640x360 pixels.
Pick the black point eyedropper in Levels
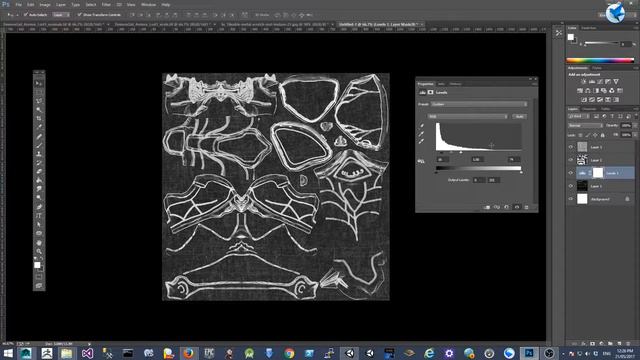[422, 126]
